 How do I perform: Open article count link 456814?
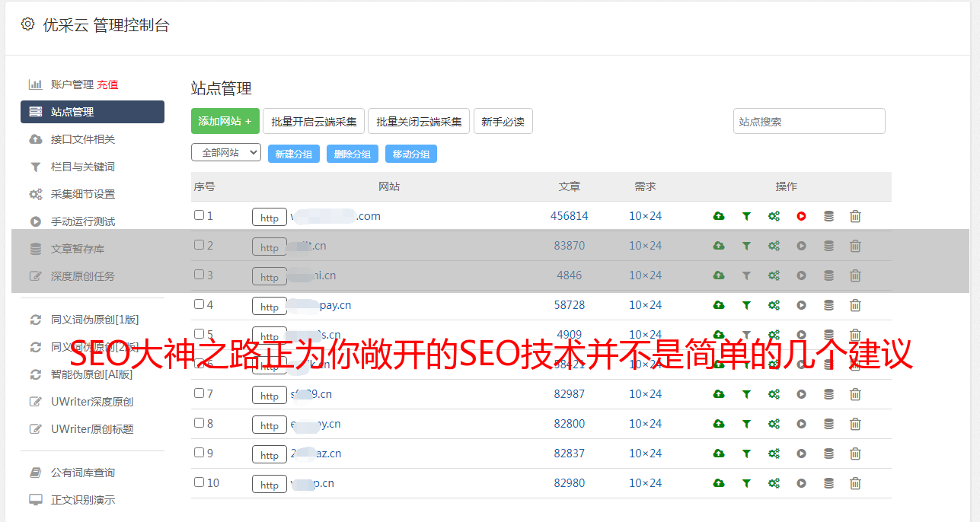570,216
